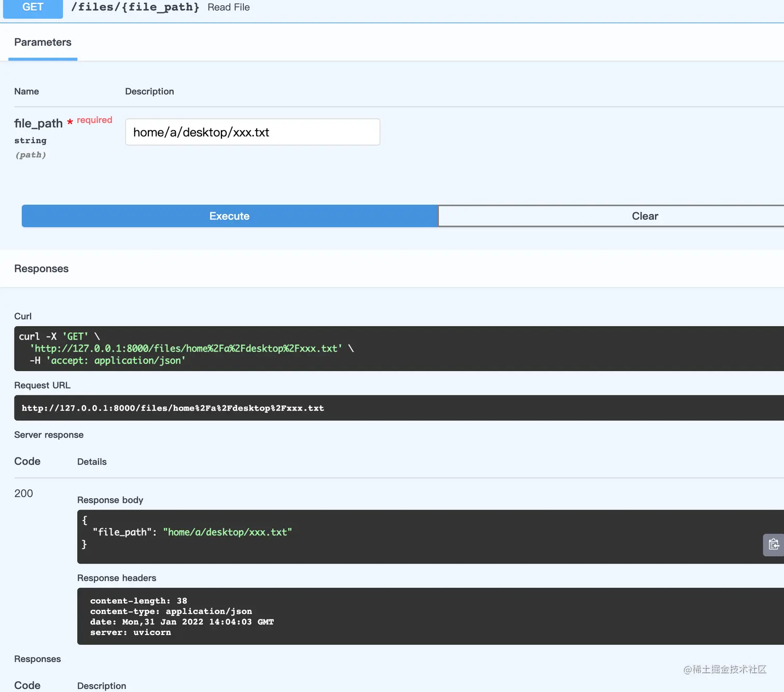The image size is (784, 692).
Task: Click the GET method badge
Action: (33, 8)
